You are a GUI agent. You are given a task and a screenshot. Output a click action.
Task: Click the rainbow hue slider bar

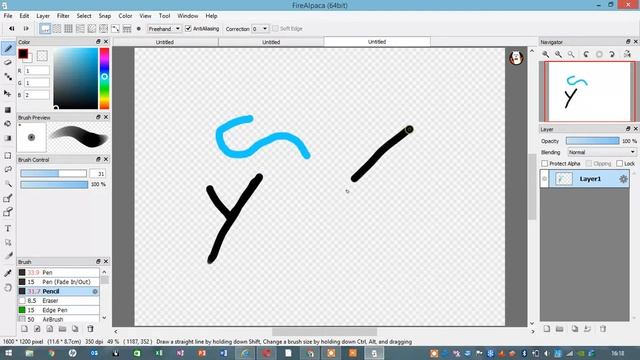click(104, 78)
